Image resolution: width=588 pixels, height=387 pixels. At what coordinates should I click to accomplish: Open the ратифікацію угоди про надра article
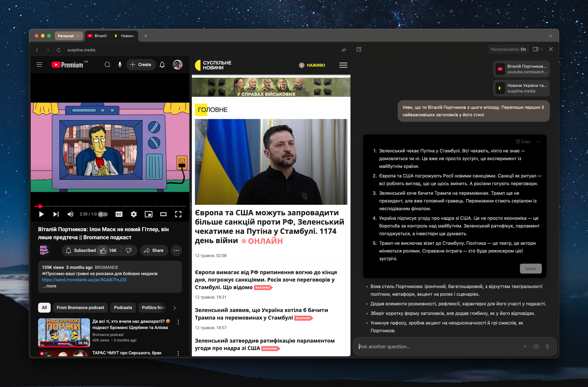tap(265, 345)
